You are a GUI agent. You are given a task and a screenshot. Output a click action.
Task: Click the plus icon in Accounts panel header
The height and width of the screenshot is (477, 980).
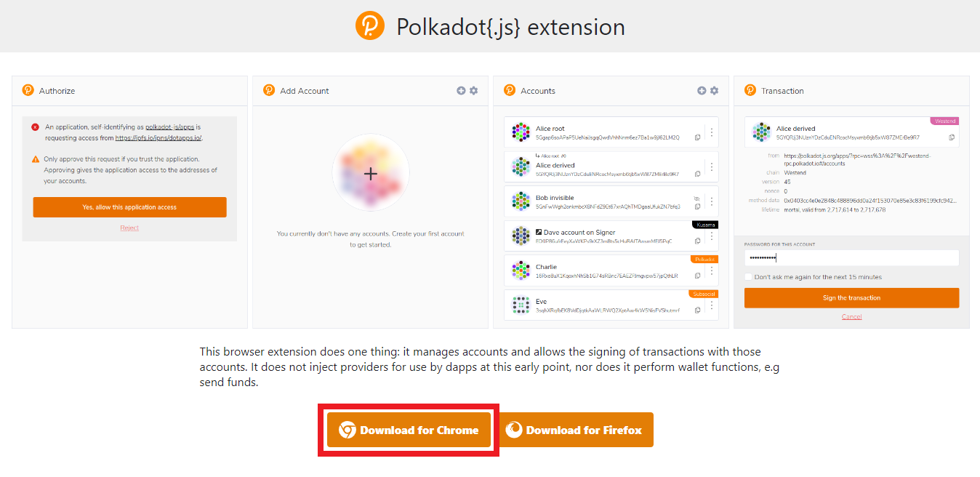coord(702,91)
